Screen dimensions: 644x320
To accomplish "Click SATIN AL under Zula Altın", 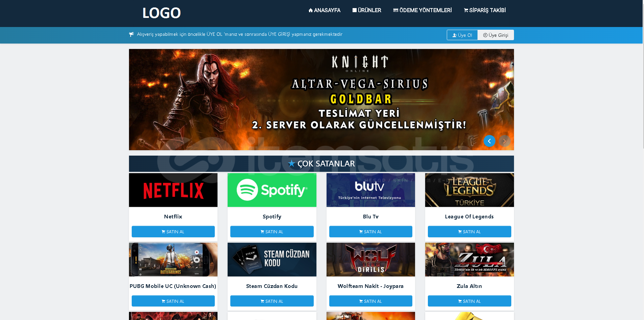I will point(469,301).
